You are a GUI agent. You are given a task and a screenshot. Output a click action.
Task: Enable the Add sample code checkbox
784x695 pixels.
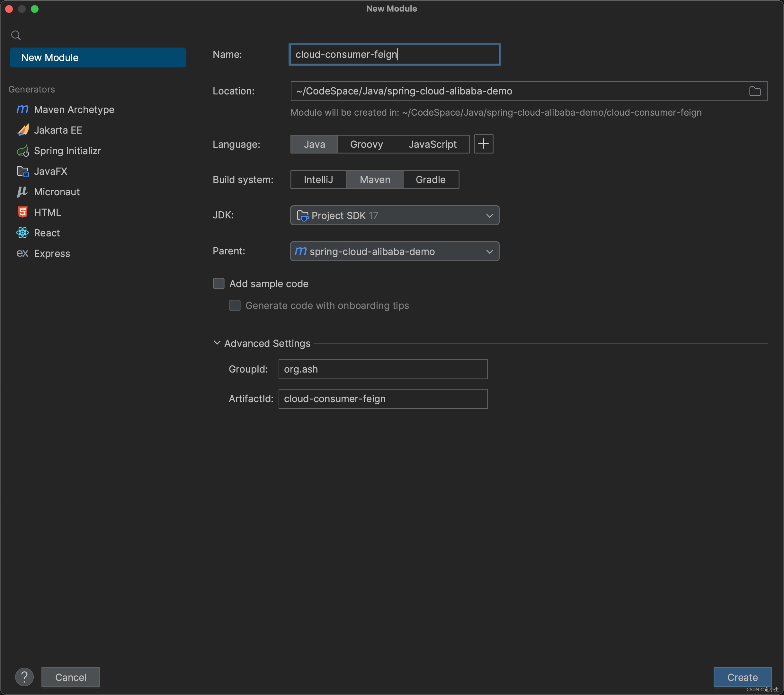pos(218,284)
